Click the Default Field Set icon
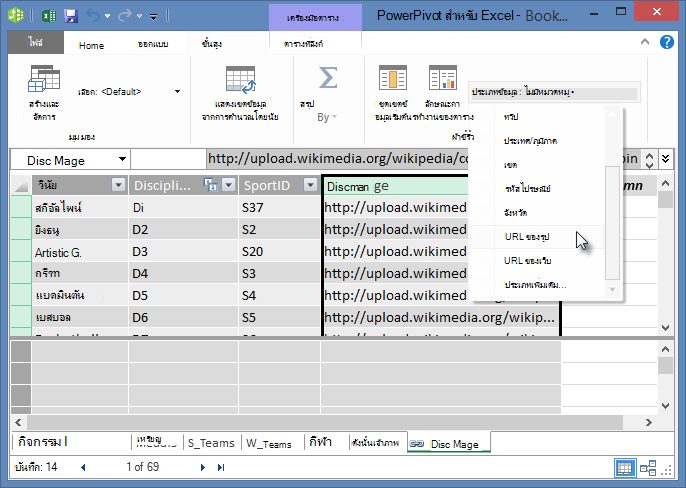Viewport: 686px width, 488px height. pyautogui.click(x=393, y=79)
